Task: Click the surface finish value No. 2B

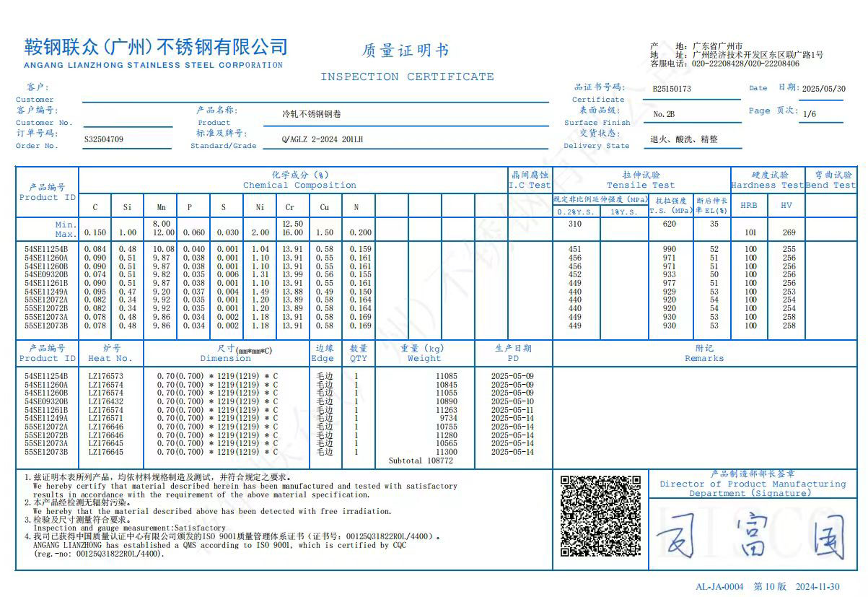Action: coord(664,114)
